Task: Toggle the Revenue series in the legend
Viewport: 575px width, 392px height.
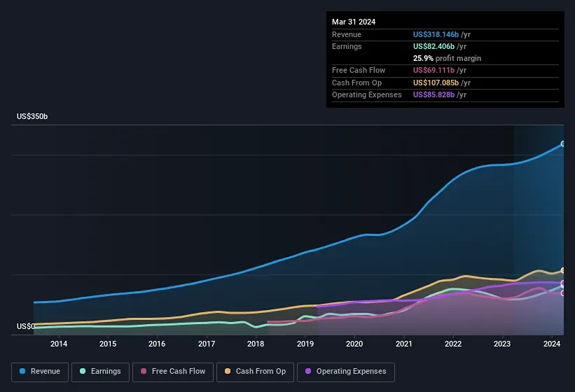Action: pyautogui.click(x=41, y=372)
